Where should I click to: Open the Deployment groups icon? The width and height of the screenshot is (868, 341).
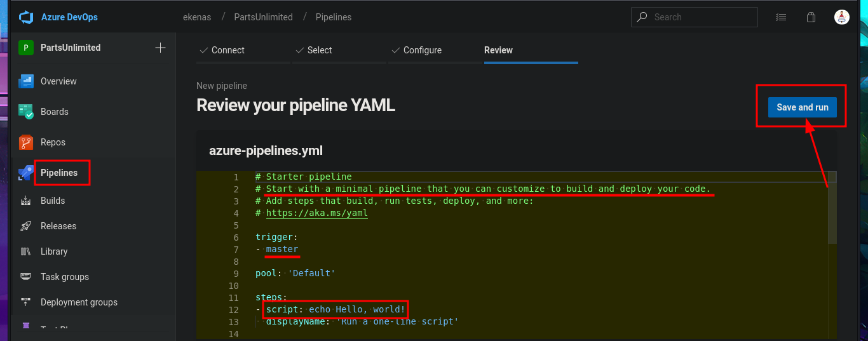26,302
